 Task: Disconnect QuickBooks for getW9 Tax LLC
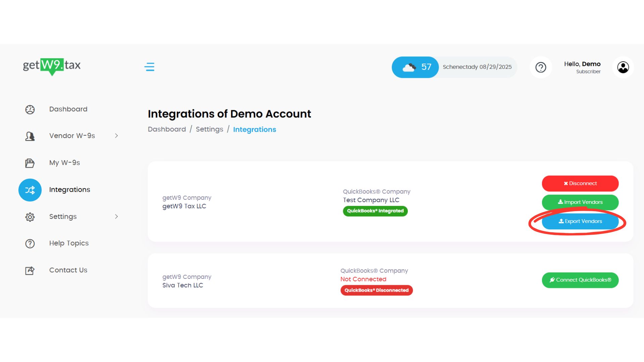(x=580, y=183)
